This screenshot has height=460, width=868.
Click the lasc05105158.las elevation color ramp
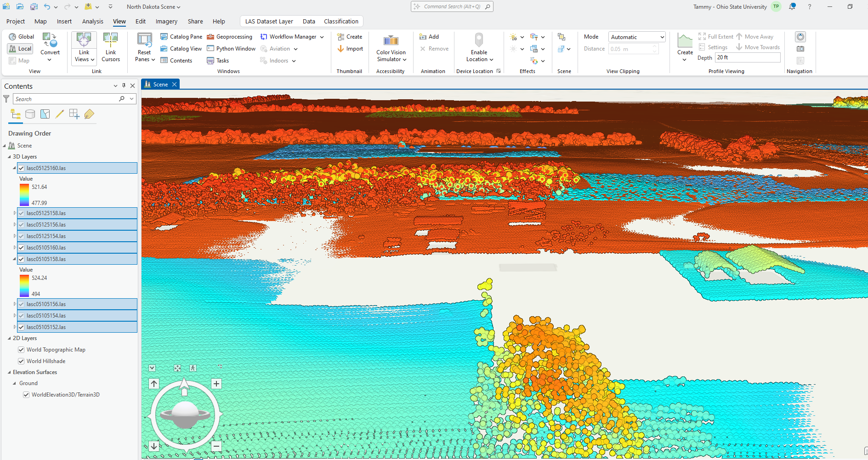coord(24,286)
